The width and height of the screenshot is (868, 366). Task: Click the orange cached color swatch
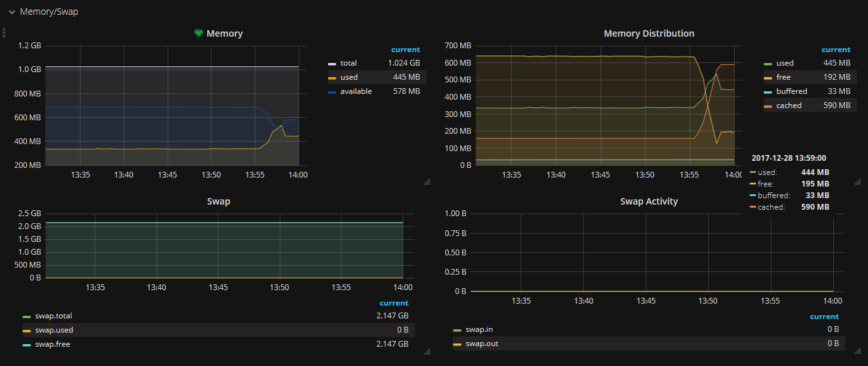click(x=768, y=106)
